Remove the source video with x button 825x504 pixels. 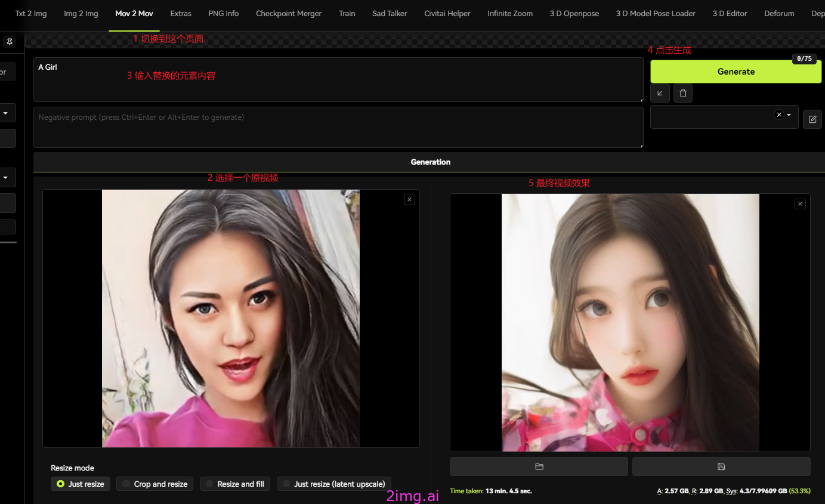pyautogui.click(x=409, y=200)
